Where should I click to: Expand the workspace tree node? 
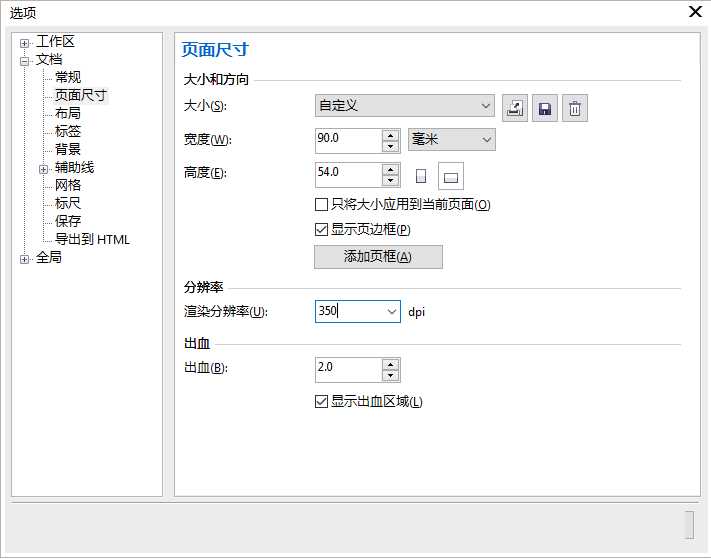[x=25, y=43]
